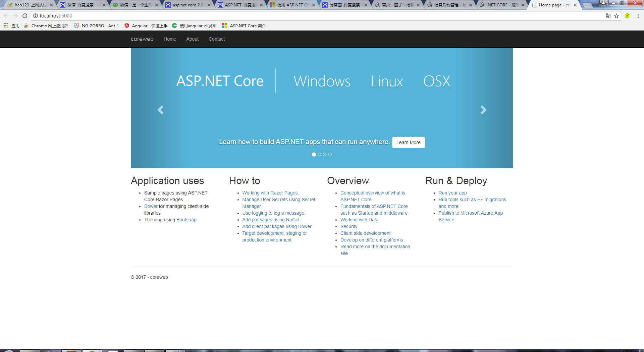Screen dimensions: 644x352
Task: Select the first carousel indicator dot
Action: click(x=314, y=155)
